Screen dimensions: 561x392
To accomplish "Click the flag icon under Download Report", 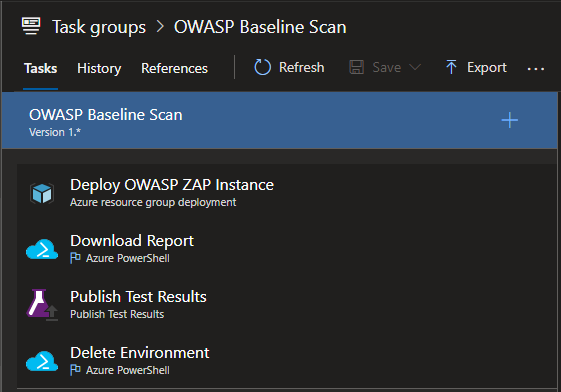I will pos(75,258).
